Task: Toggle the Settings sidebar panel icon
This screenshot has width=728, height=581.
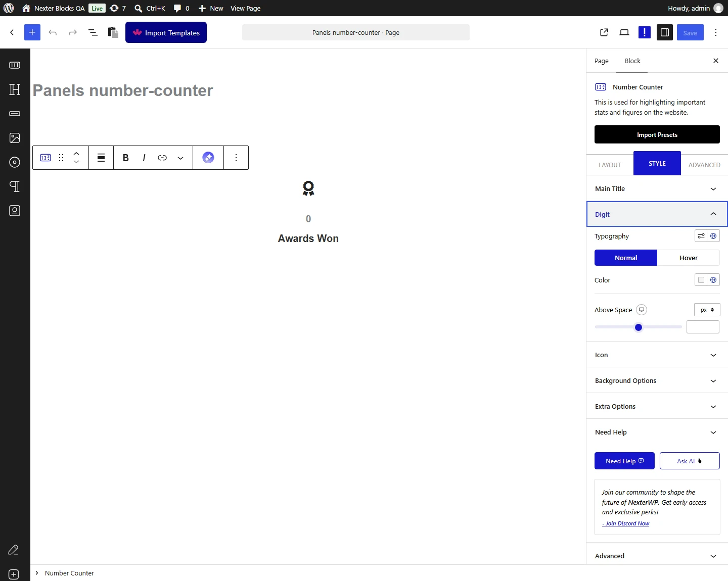Action: tap(665, 32)
